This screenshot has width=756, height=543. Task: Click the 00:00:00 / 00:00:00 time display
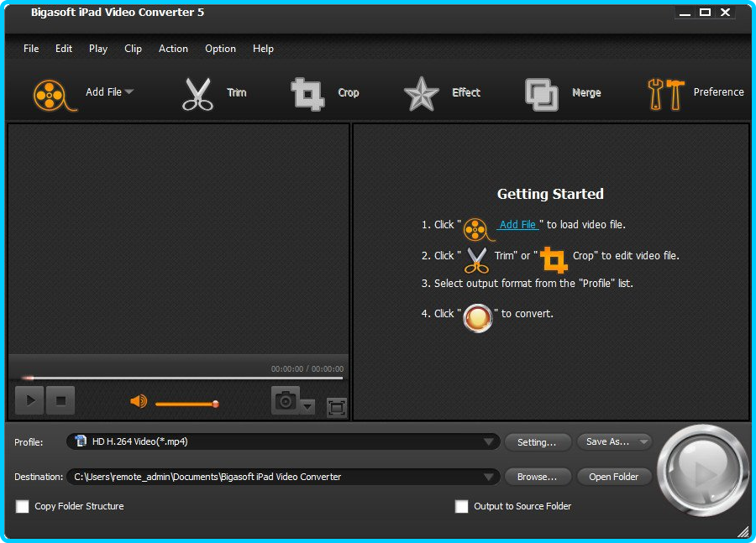tap(307, 369)
